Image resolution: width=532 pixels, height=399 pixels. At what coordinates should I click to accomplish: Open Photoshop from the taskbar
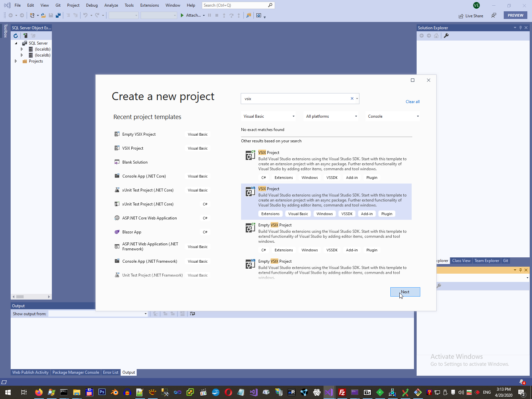[x=102, y=392]
